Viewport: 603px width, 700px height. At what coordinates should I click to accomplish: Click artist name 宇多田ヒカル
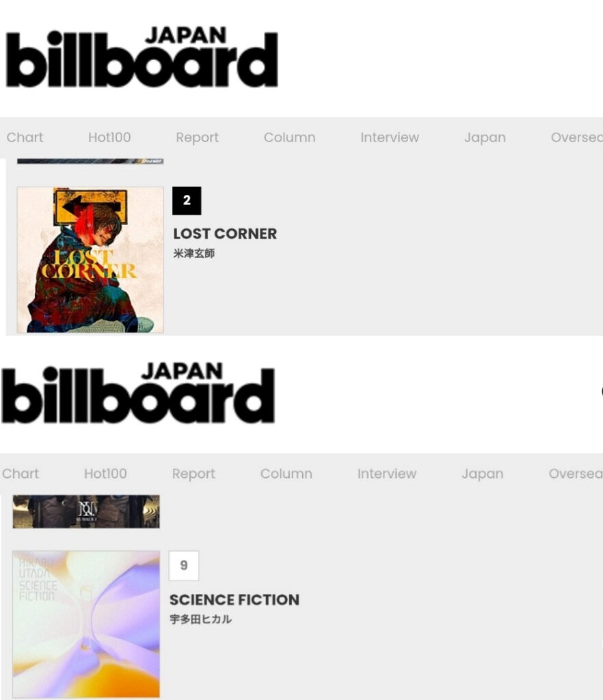click(x=200, y=619)
